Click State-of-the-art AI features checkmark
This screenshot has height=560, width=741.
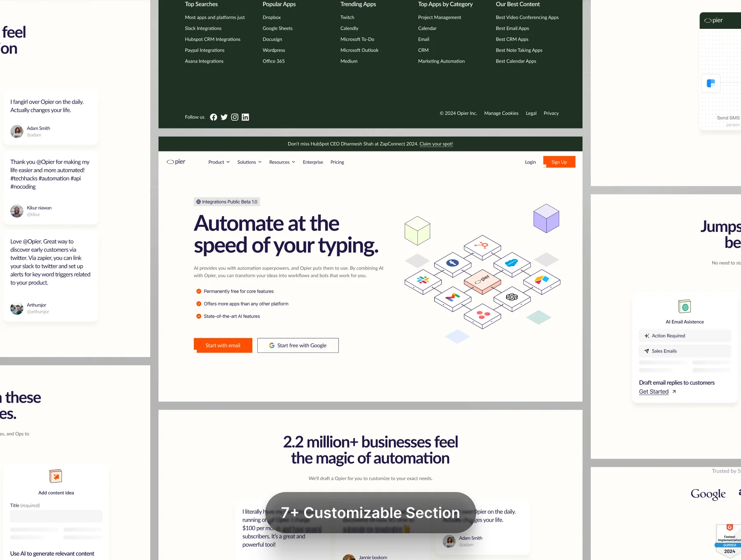coord(198,316)
